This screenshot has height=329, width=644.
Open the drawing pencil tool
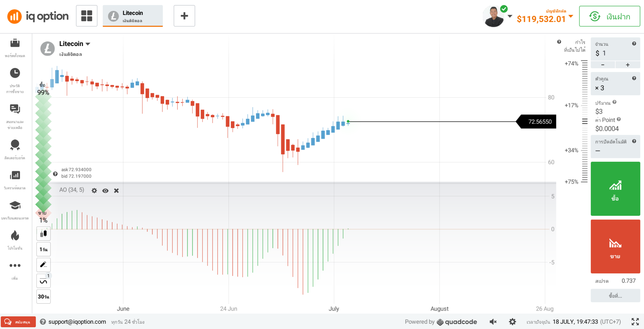(43, 265)
